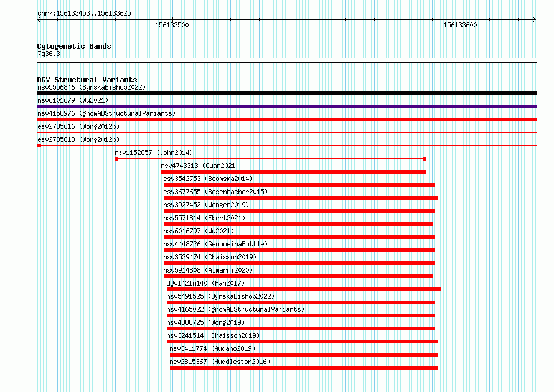Click the nsv4158976 (gnomADStructuralVariants) label
The image size is (554, 392).
[x=106, y=113]
